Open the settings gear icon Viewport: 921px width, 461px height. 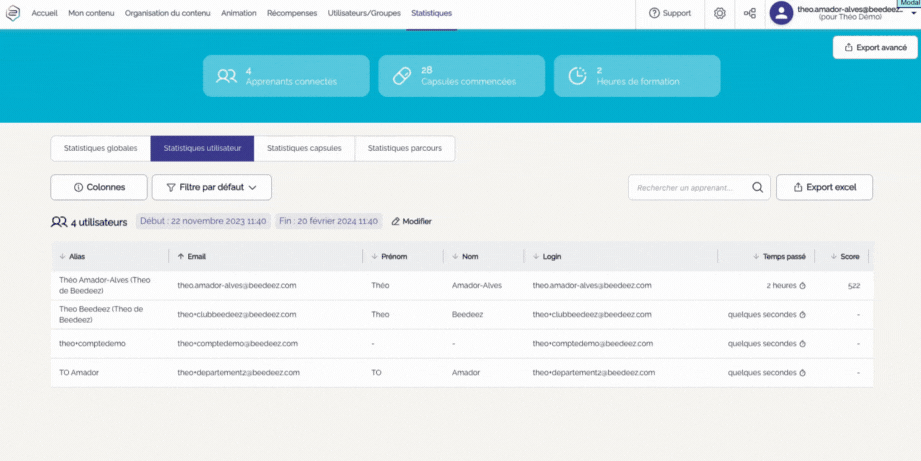720,13
